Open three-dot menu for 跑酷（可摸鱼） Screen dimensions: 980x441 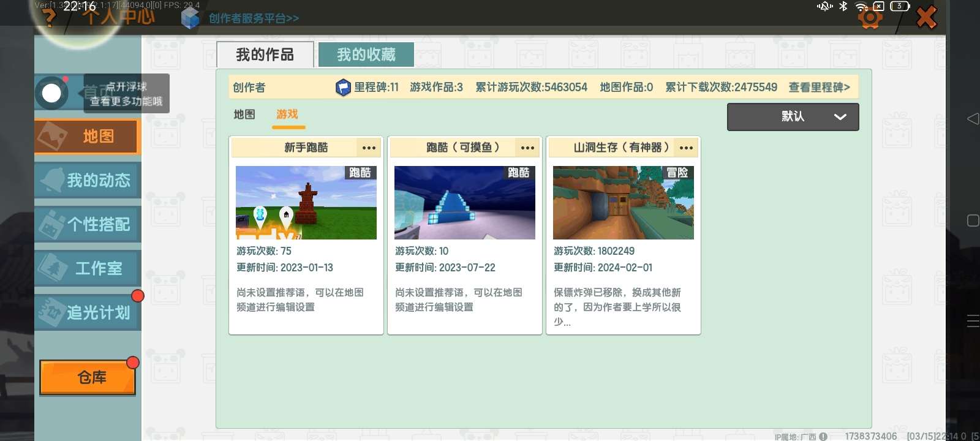tap(527, 148)
